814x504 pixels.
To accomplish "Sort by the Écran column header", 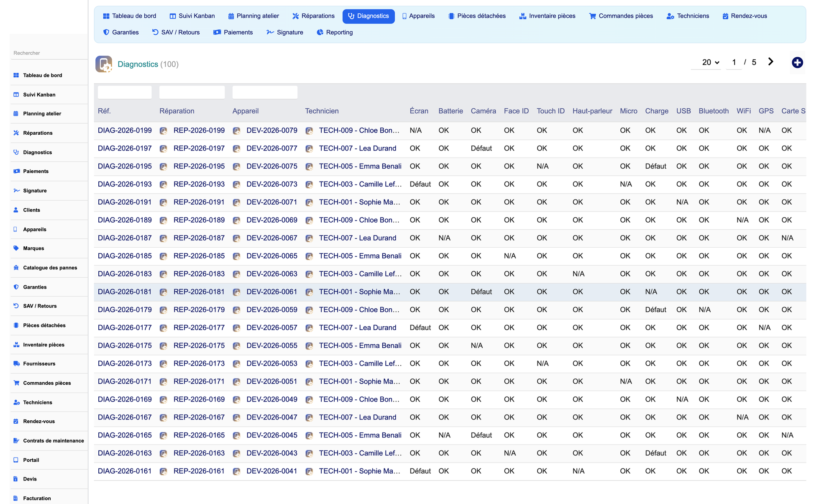I will [x=419, y=111].
